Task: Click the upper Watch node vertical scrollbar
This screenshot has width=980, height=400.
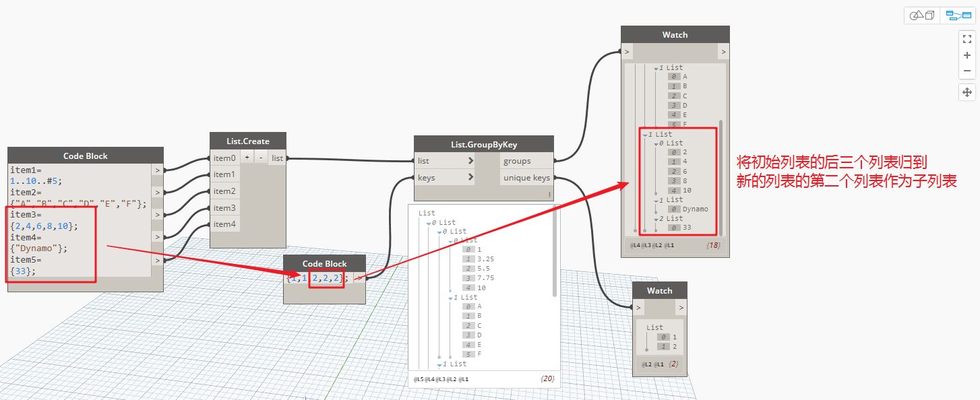Action: point(721,174)
